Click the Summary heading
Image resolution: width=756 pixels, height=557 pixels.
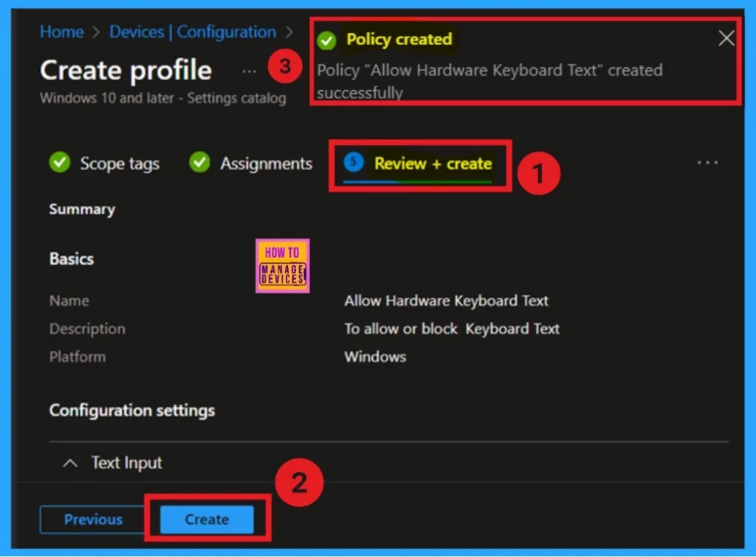pos(82,209)
